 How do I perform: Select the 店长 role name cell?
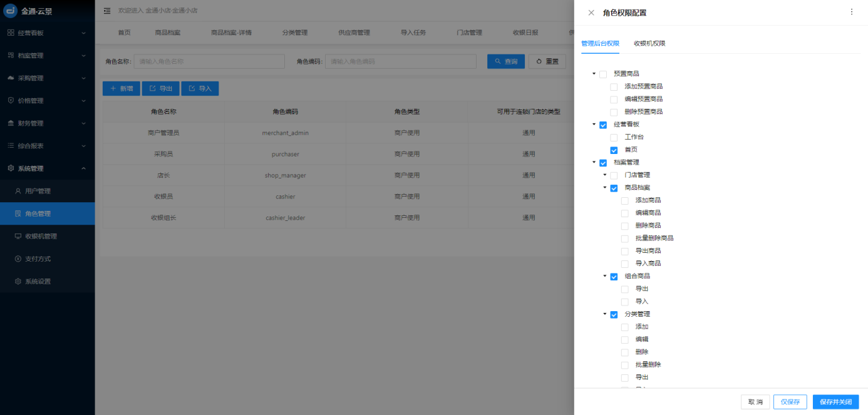pos(163,175)
